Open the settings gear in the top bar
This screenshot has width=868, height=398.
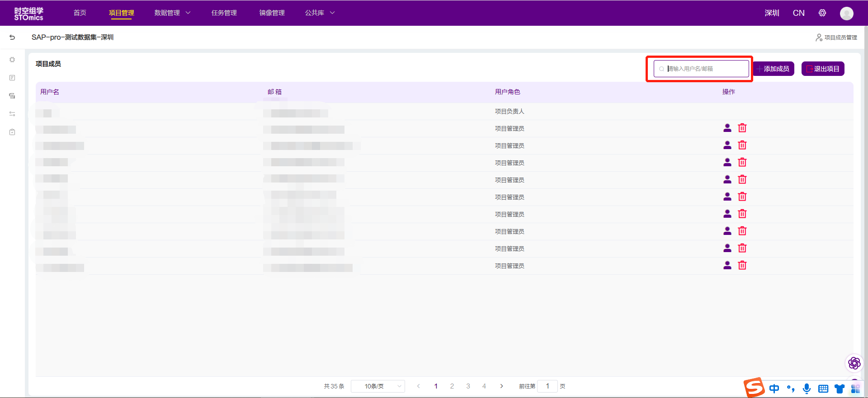tap(822, 13)
